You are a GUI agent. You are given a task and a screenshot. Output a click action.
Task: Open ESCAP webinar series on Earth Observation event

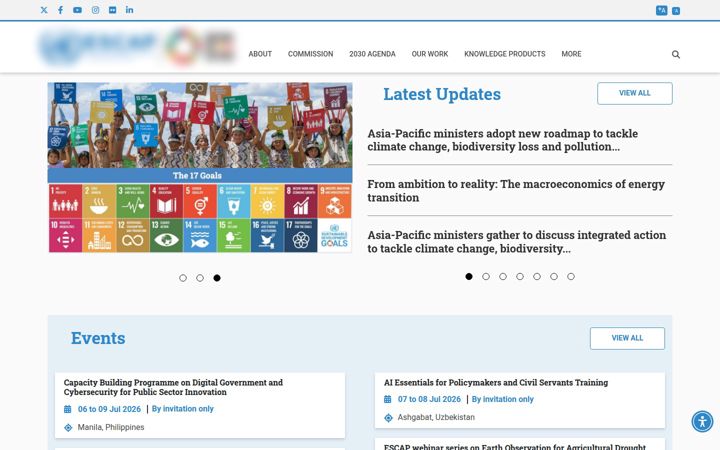[515, 446]
